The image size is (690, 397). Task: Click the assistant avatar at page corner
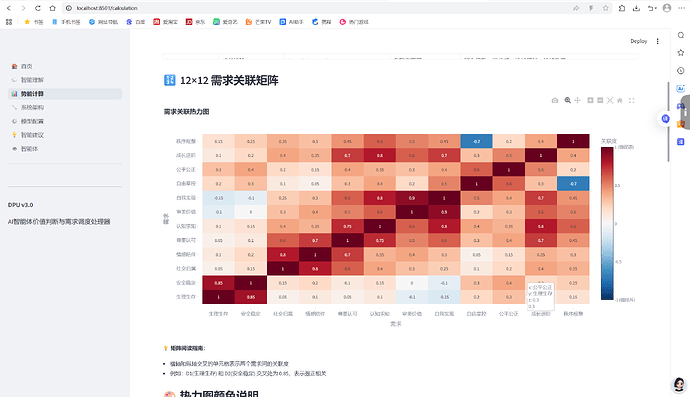pyautogui.click(x=680, y=384)
